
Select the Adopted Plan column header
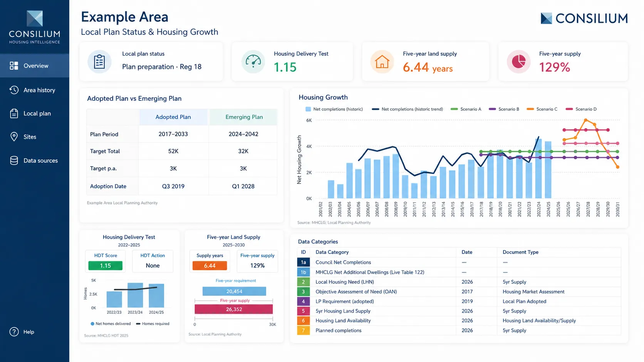[173, 117]
